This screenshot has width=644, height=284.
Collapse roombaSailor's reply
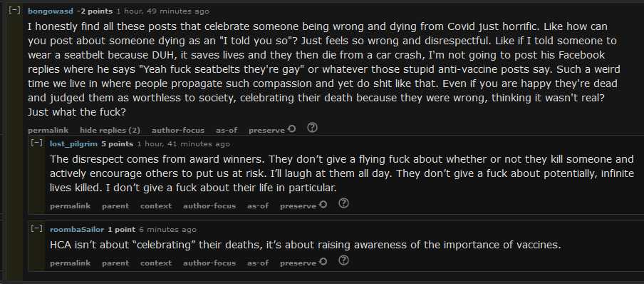pos(36,229)
